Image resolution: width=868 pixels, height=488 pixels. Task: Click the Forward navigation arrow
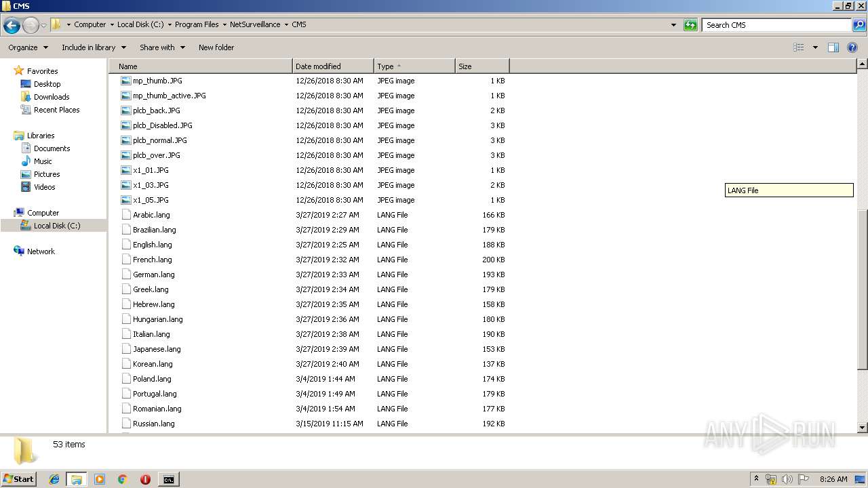tap(31, 26)
